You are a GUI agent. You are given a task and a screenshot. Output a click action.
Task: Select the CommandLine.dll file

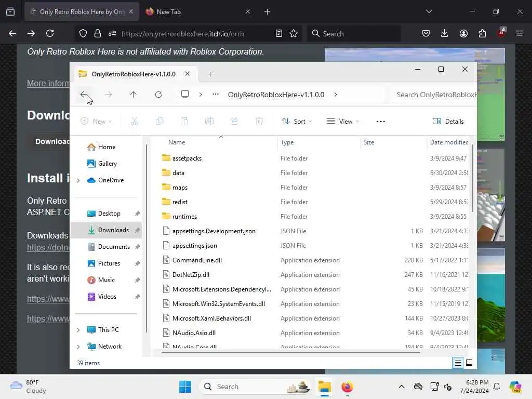(197, 260)
